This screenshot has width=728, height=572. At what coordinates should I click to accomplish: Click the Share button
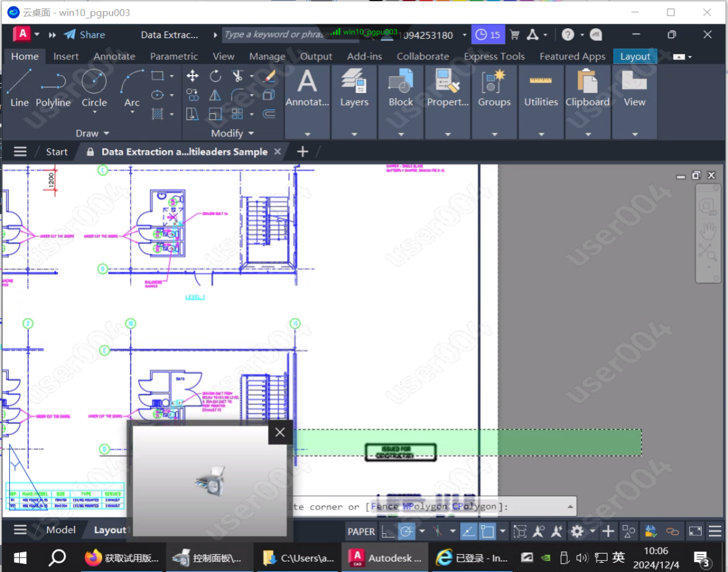tap(86, 35)
